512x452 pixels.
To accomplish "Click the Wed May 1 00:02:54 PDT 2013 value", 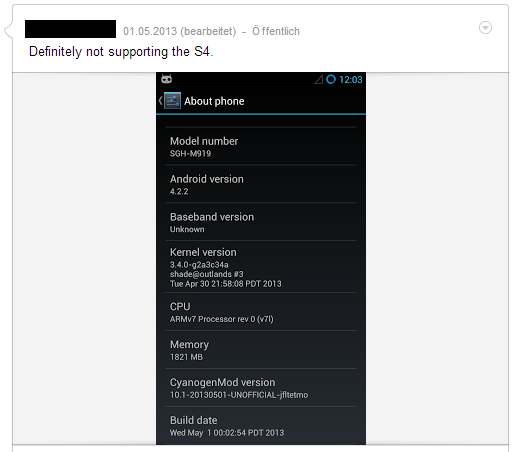I will (x=227, y=433).
